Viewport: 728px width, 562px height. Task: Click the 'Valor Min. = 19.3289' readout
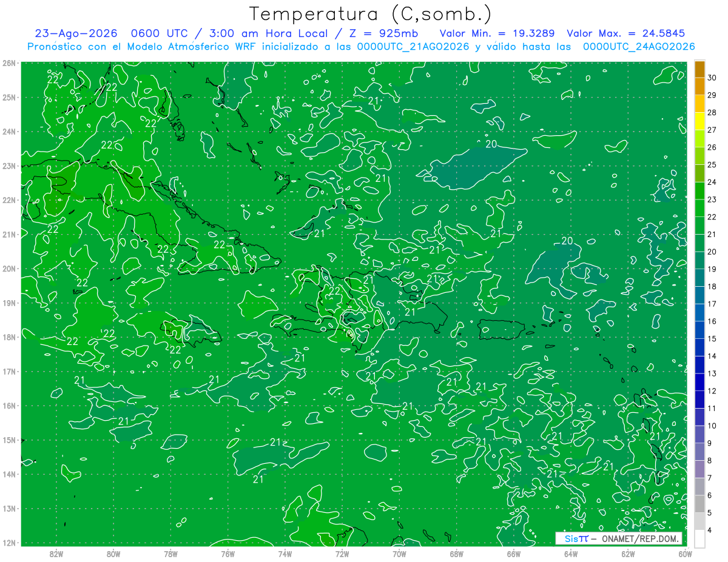[x=497, y=33]
